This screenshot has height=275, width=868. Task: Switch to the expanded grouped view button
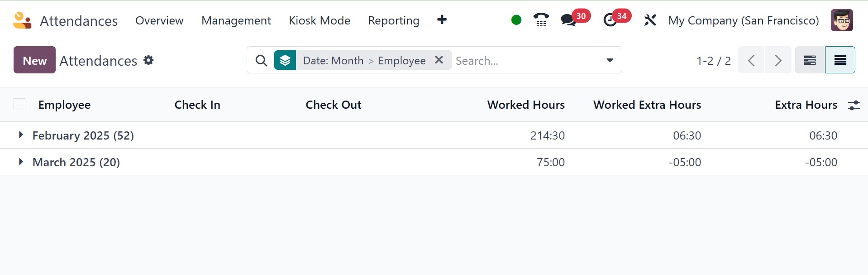810,60
